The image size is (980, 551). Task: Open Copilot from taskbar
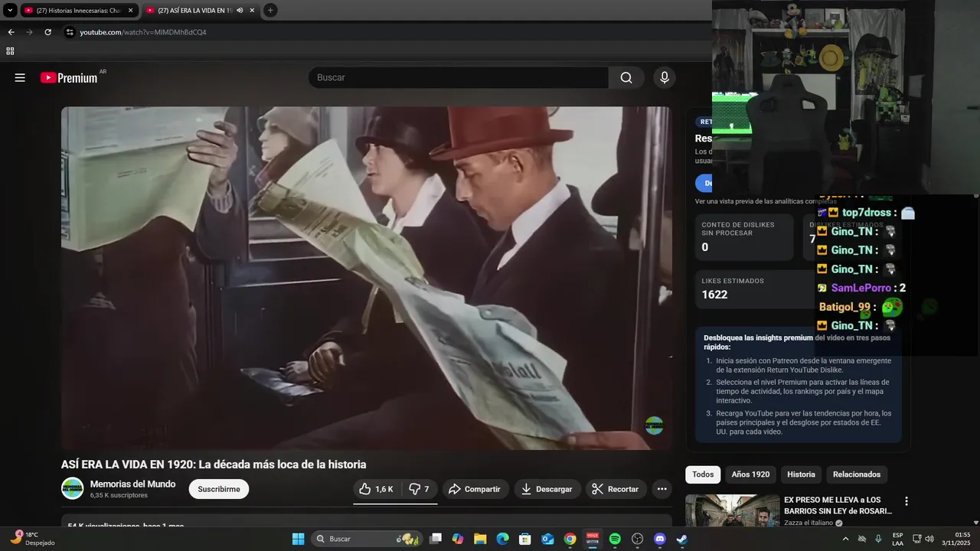pyautogui.click(x=458, y=539)
